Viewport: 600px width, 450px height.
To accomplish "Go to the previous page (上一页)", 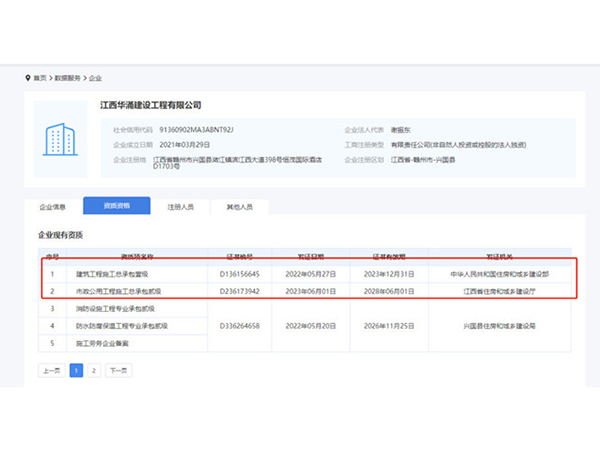I will pos(52,370).
